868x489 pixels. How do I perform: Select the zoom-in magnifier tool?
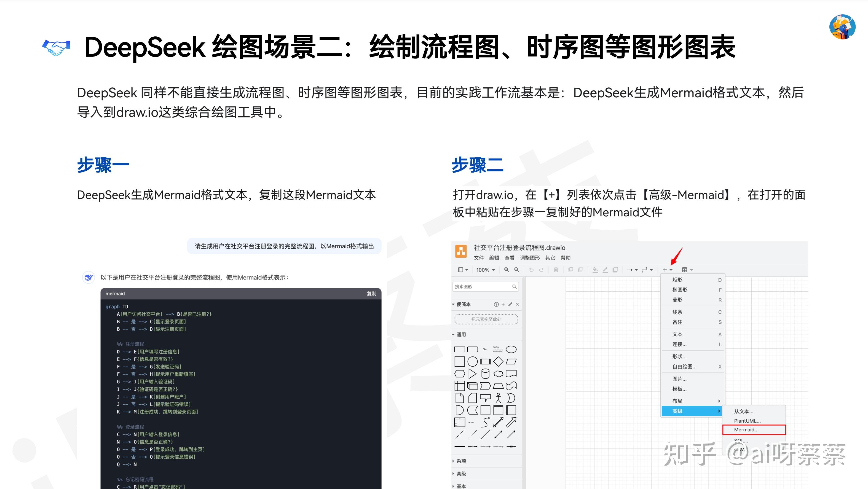pyautogui.click(x=507, y=270)
